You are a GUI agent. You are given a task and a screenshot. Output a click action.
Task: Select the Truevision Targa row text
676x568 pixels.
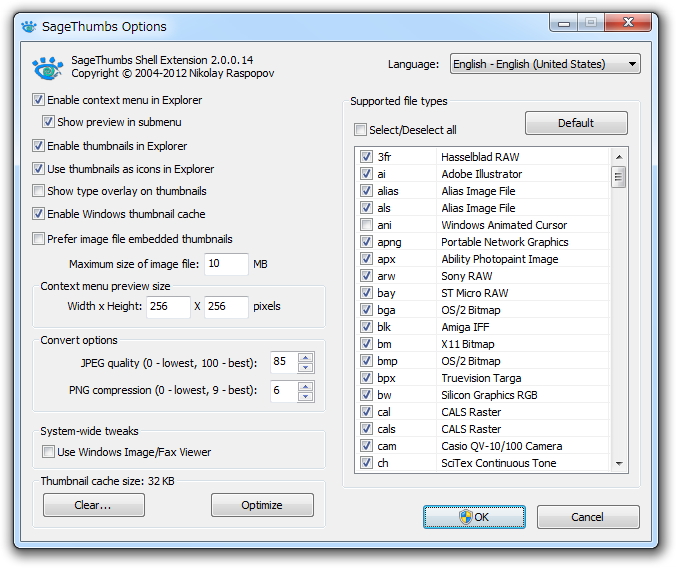[481, 378]
